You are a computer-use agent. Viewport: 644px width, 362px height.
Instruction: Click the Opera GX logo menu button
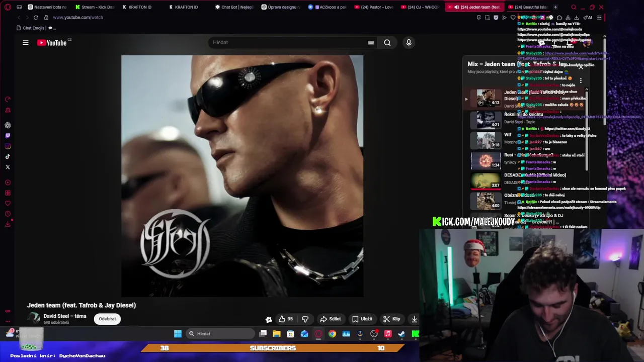(8, 7)
